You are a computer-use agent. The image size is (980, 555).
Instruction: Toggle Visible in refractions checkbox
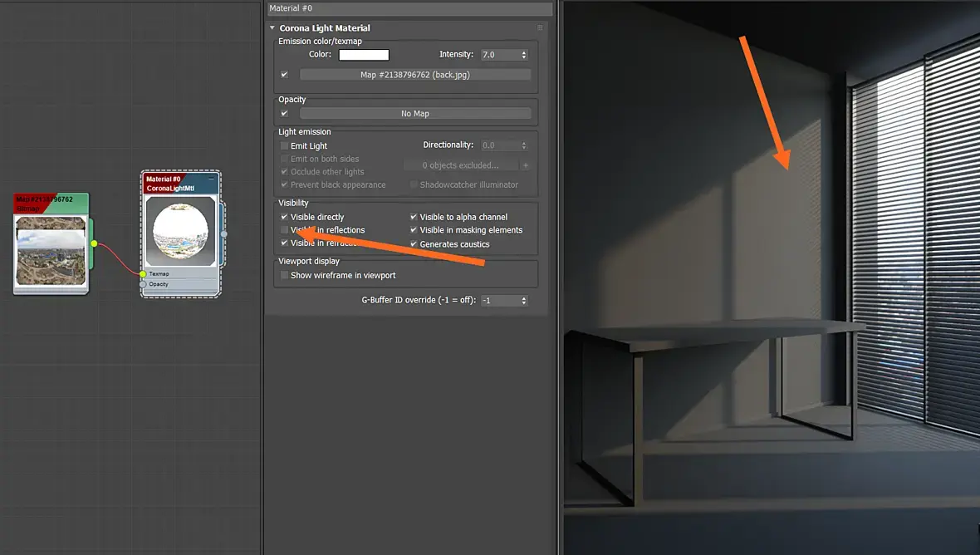[x=284, y=243]
